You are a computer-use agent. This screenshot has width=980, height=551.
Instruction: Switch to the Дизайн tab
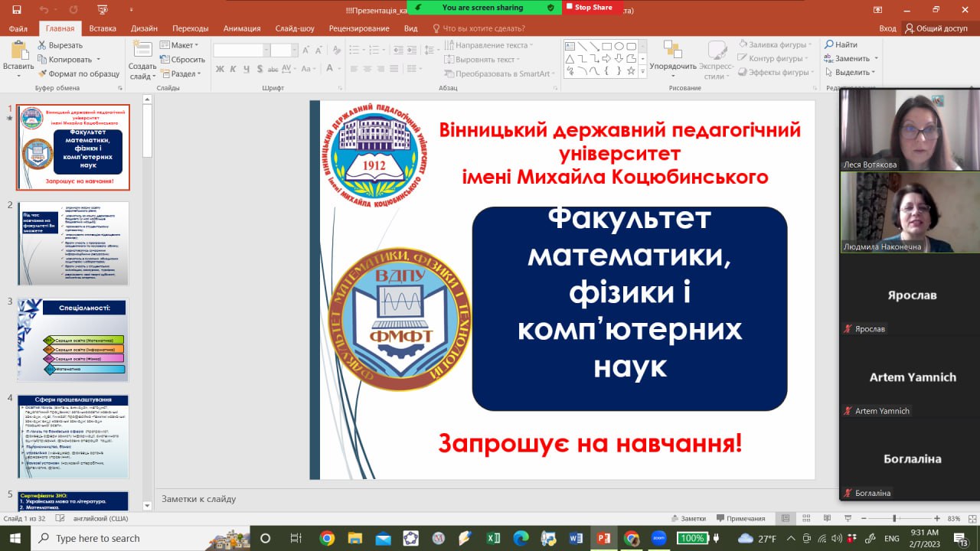[x=144, y=28]
